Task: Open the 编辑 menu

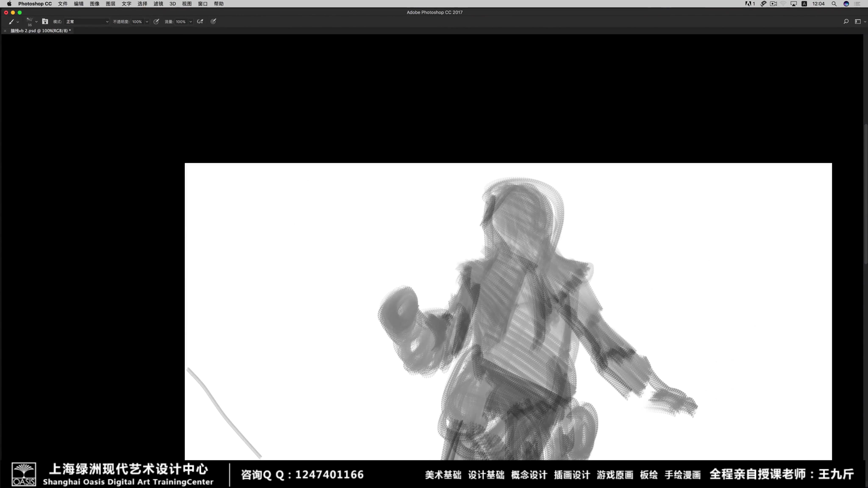Action: point(78,4)
